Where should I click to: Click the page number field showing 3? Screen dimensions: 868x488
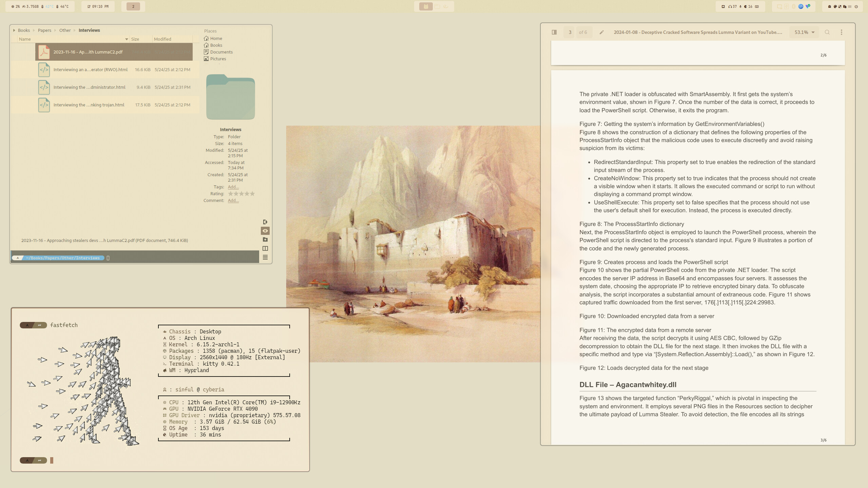point(570,32)
